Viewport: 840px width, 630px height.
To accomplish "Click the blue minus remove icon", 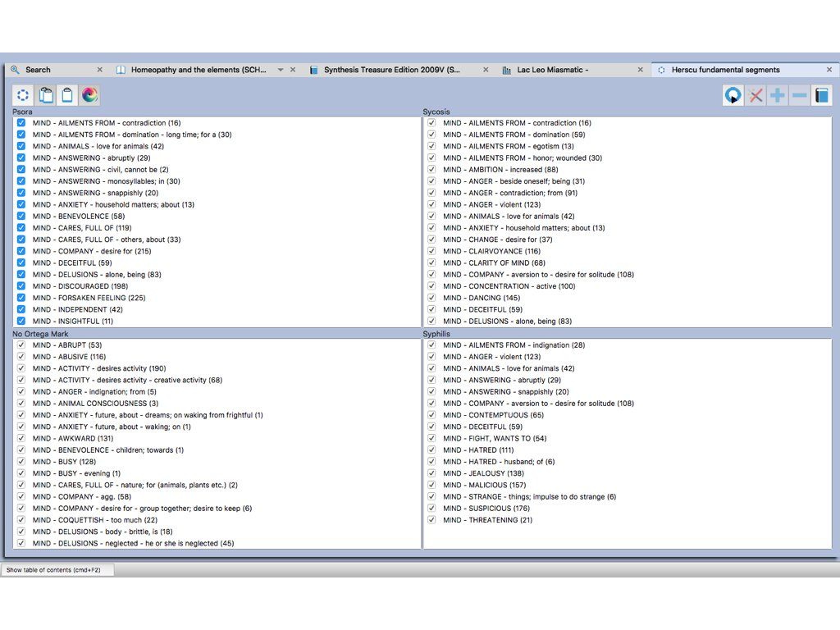I will pyautogui.click(x=799, y=95).
